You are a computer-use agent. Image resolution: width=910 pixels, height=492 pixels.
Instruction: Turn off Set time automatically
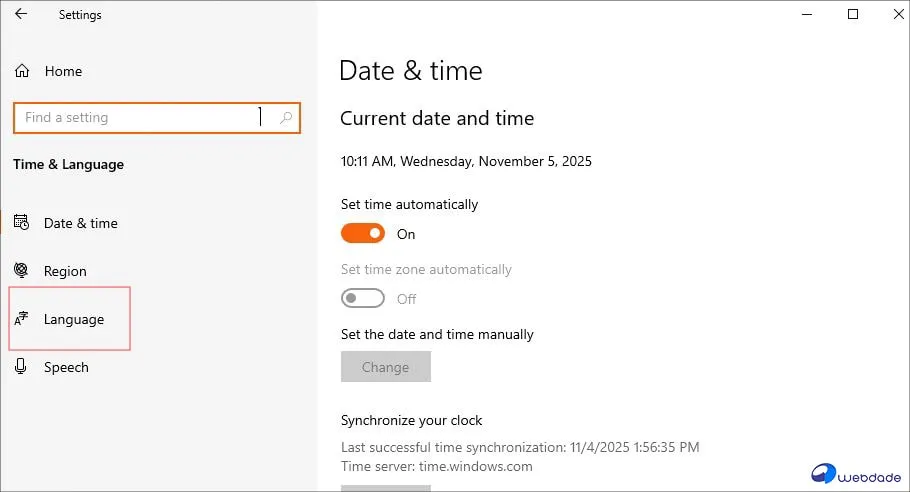(x=363, y=234)
